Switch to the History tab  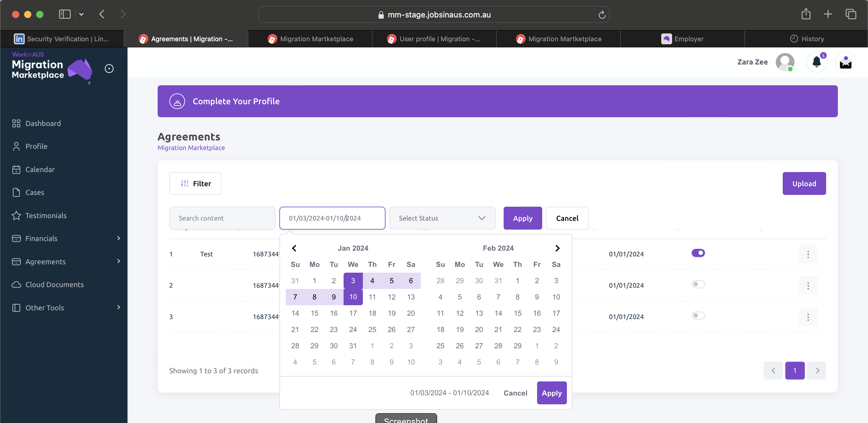click(x=806, y=39)
